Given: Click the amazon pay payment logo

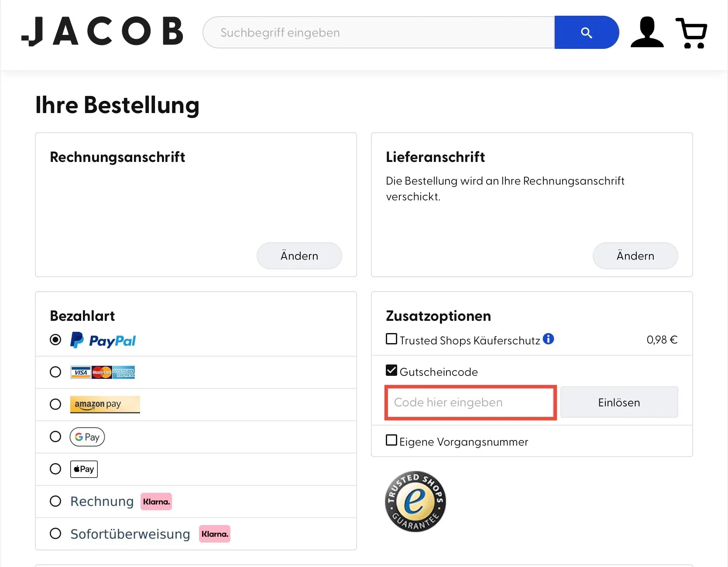Looking at the screenshot, I should pos(105,404).
